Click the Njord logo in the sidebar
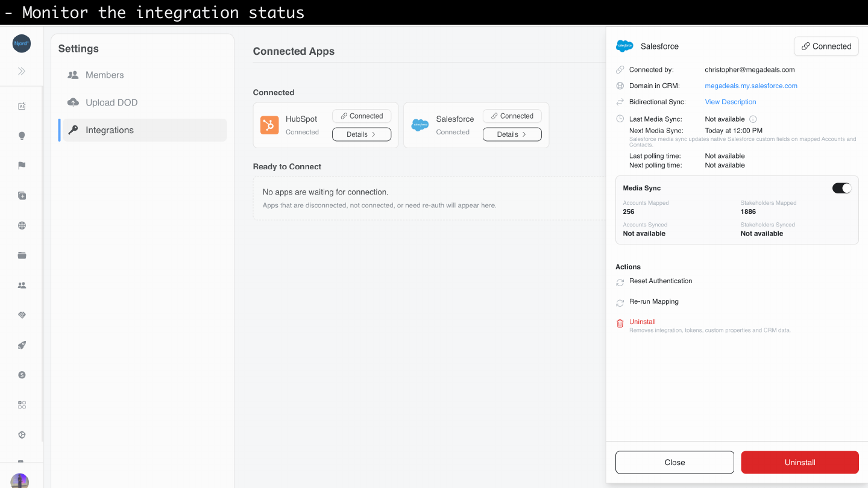Image resolution: width=868 pixels, height=488 pixels. (x=22, y=43)
